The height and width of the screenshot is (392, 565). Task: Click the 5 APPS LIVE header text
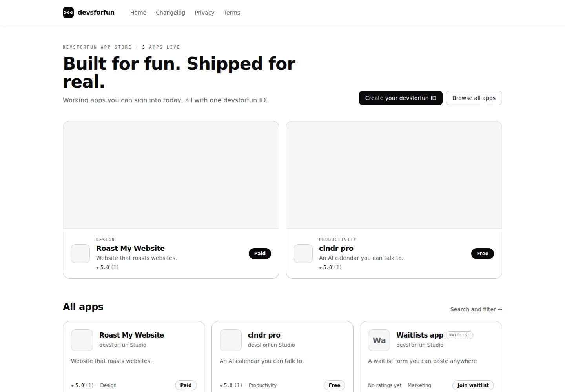click(x=161, y=47)
